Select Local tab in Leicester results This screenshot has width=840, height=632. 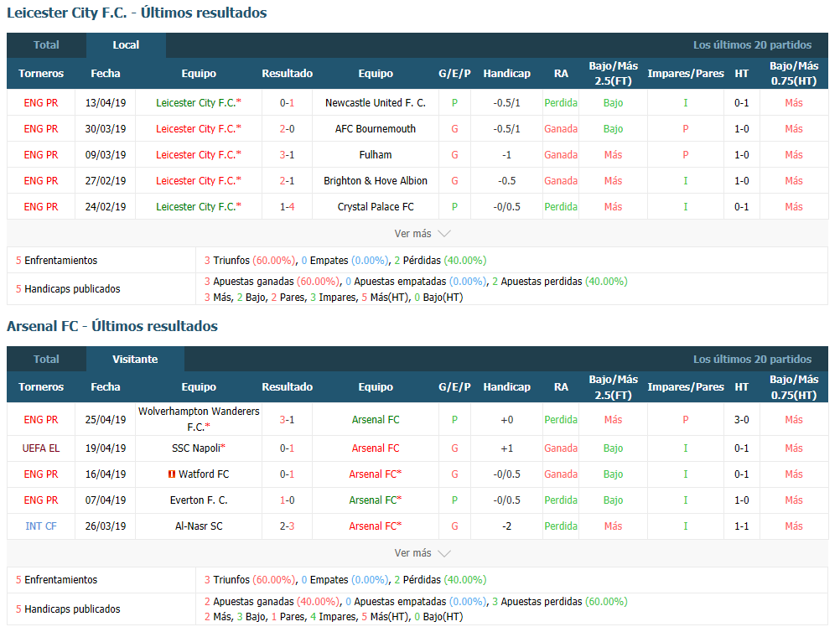(x=126, y=45)
